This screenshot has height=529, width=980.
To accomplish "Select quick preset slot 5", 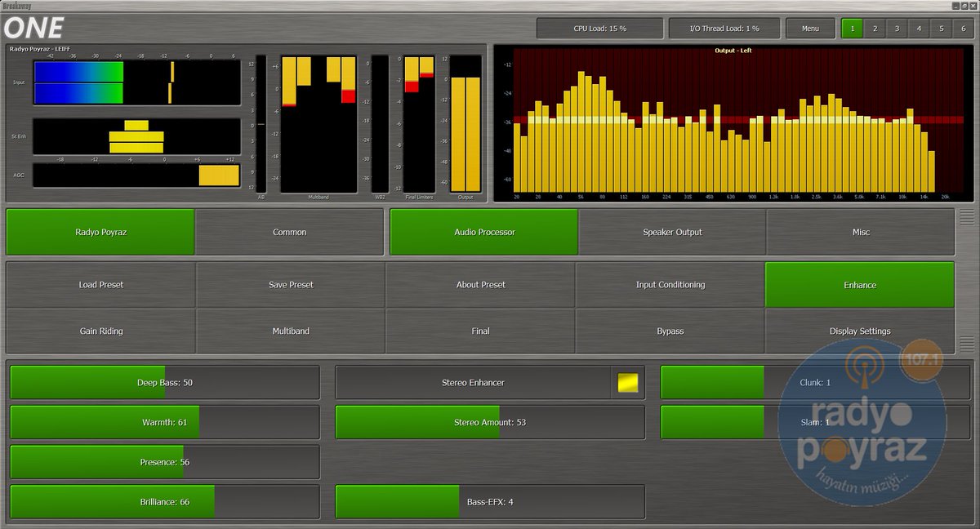I will 941,29.
